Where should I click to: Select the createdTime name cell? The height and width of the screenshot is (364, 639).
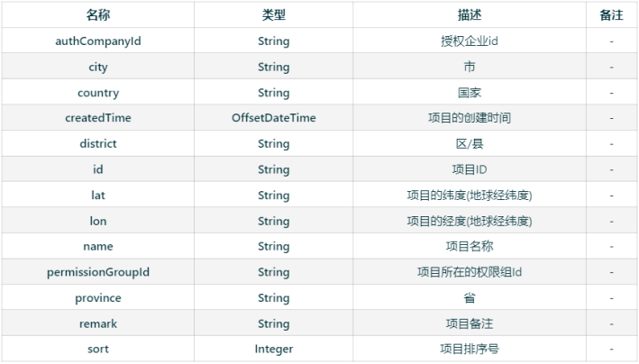coord(98,118)
